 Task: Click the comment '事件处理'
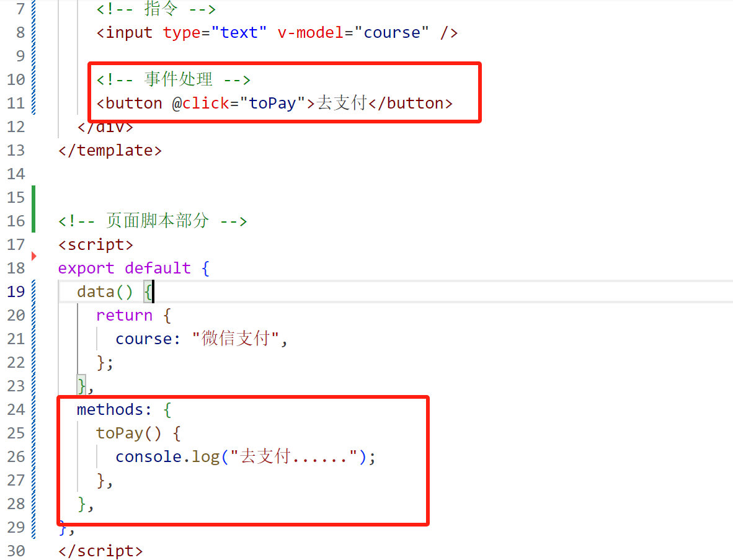178,79
